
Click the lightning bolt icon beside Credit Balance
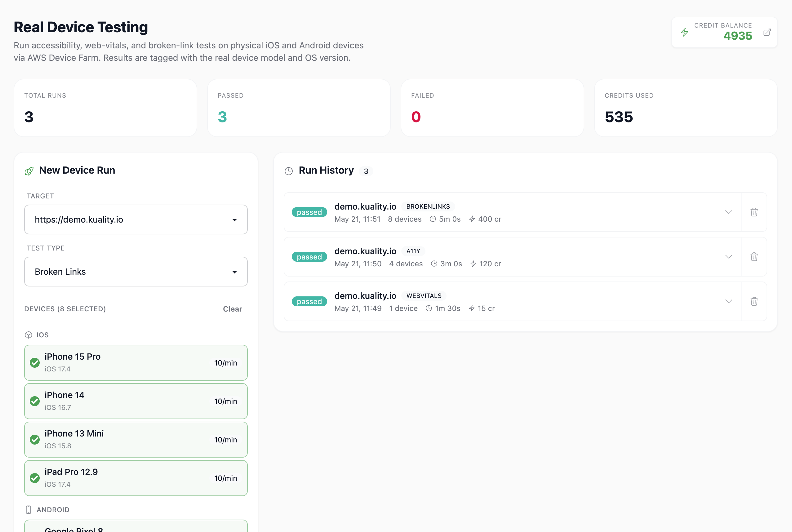pos(684,32)
